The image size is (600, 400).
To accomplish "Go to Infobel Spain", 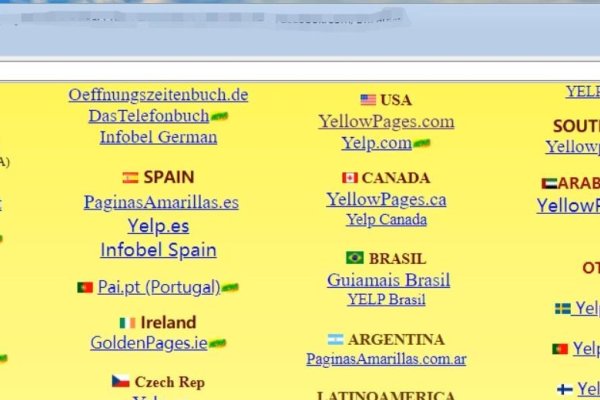I will [158, 250].
